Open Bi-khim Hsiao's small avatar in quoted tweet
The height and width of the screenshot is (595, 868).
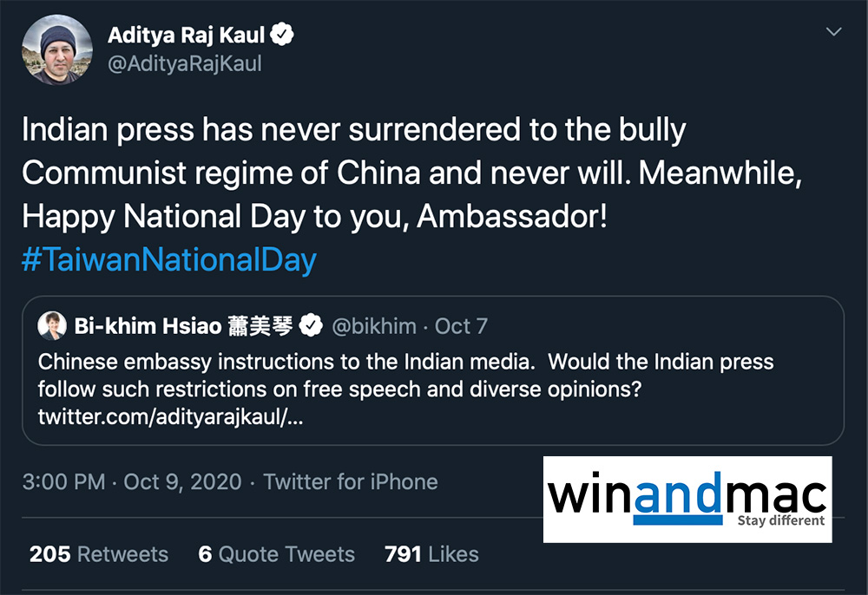pos(53,326)
